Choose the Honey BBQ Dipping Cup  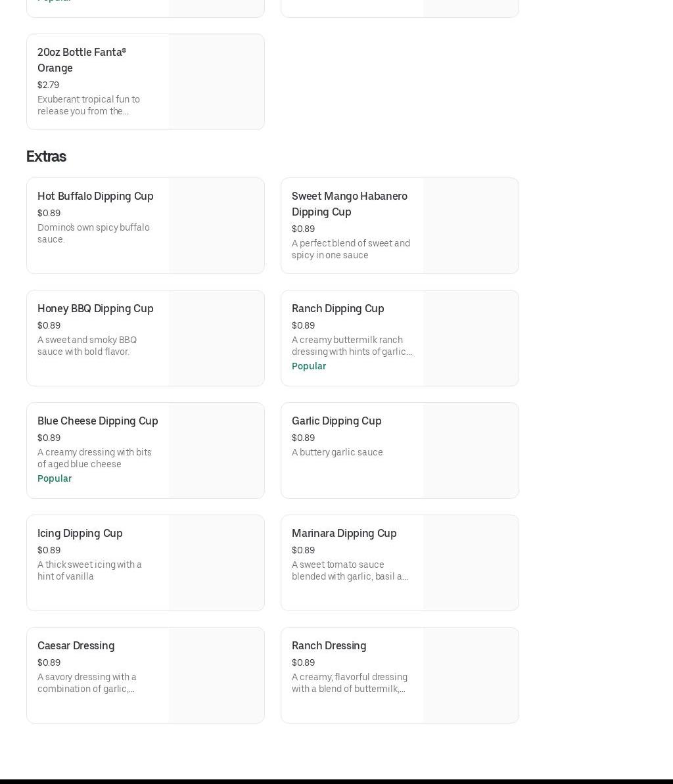pos(95,308)
